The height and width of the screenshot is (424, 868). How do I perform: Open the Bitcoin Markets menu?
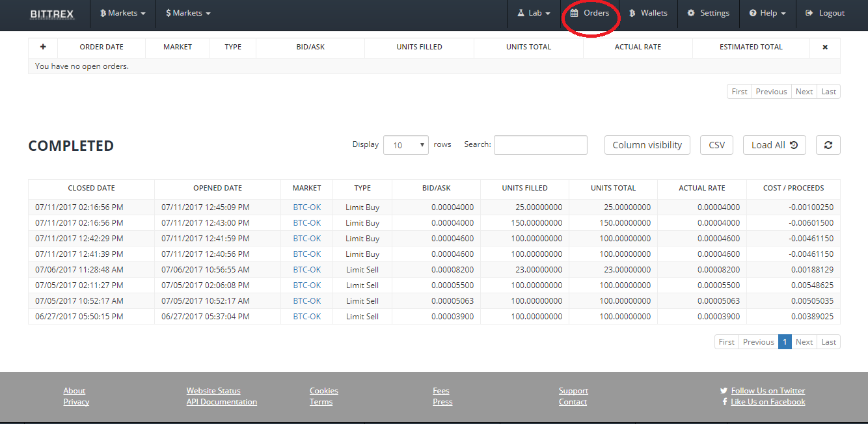pos(122,12)
